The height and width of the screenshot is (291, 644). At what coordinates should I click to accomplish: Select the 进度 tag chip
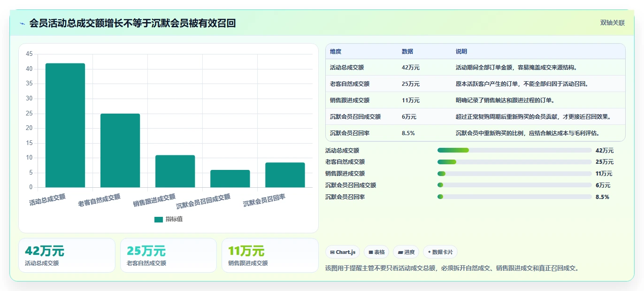click(x=406, y=252)
